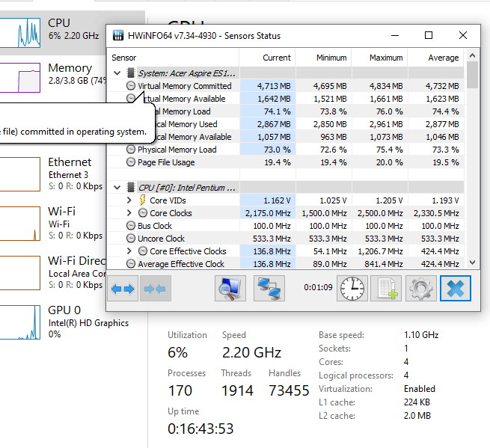Click the 0:16:43:53 Up time value
490x448 pixels.
200,429
